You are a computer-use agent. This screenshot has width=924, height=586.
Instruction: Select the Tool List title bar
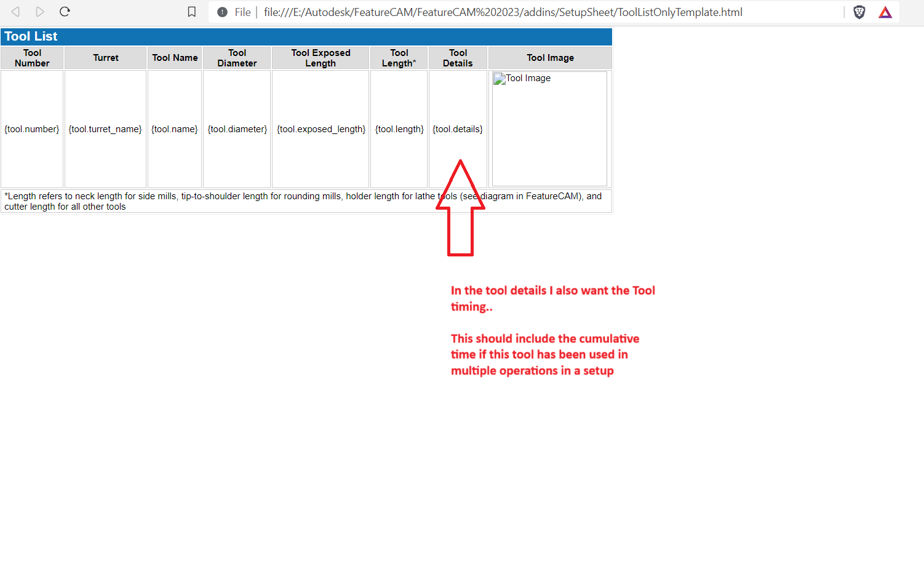pos(30,36)
